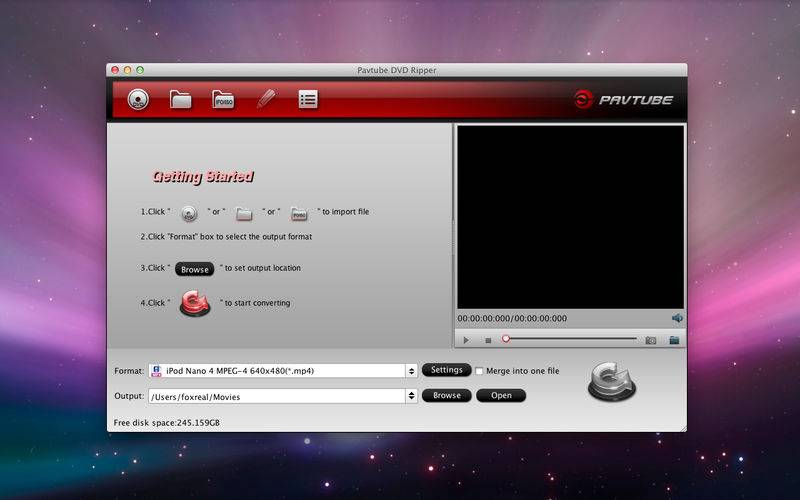Click IFO/ISO icon in Getting Started step 1

click(299, 214)
